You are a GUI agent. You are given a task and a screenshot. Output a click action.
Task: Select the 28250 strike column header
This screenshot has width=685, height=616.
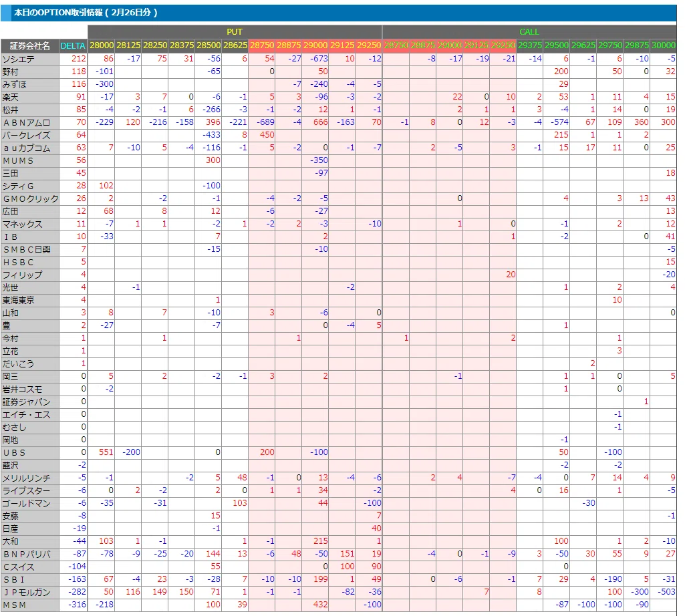[154, 45]
